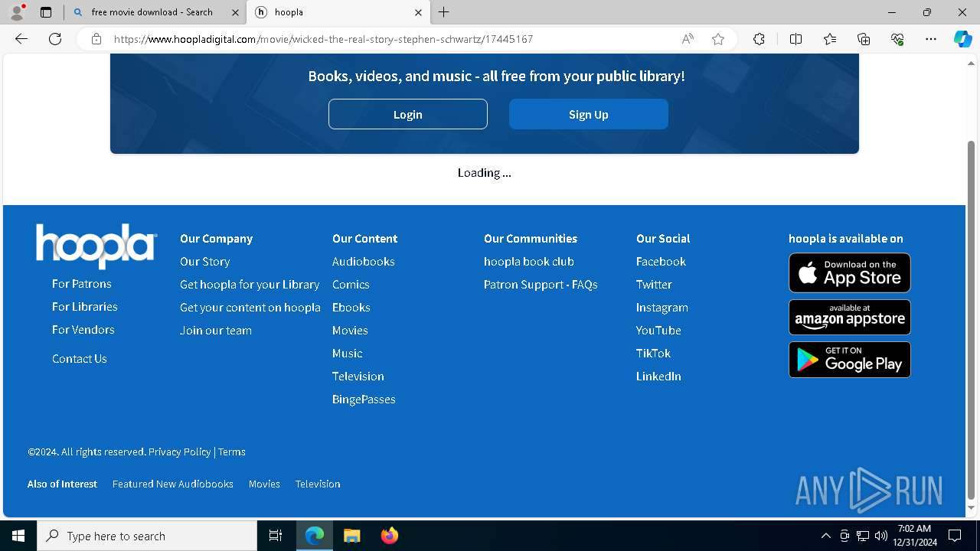Open Join our team link

click(216, 330)
